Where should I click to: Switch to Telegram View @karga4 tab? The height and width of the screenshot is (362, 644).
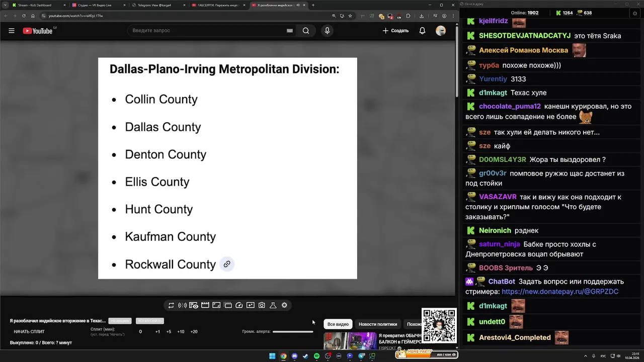(158, 5)
